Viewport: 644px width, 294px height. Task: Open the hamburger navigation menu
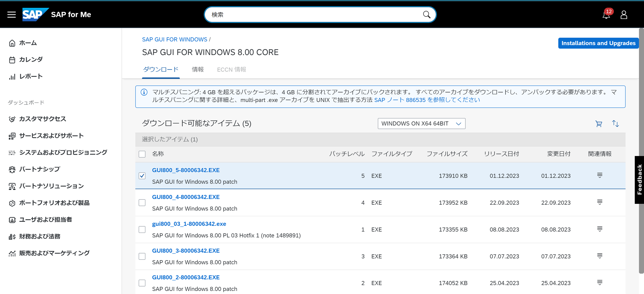pyautogui.click(x=11, y=14)
